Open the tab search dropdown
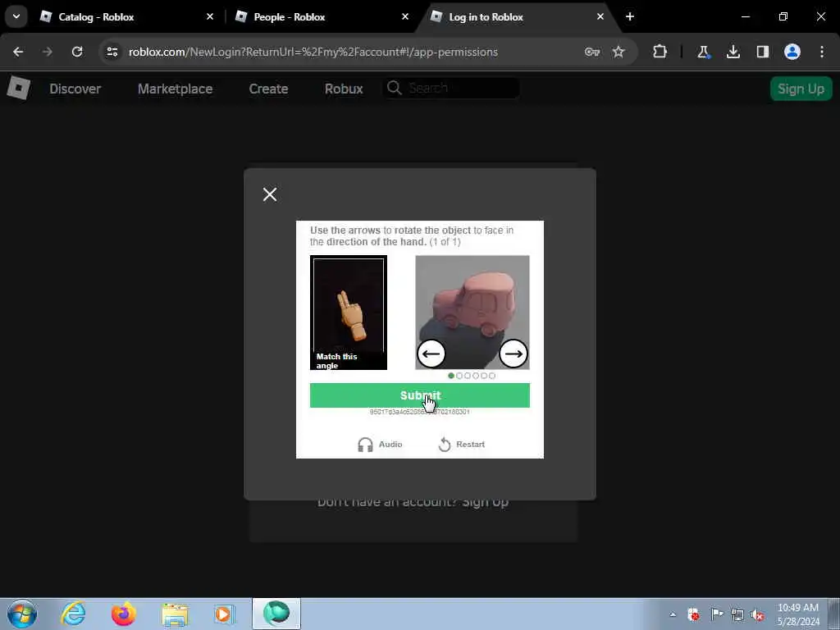The height and width of the screenshot is (630, 840). [x=16, y=16]
